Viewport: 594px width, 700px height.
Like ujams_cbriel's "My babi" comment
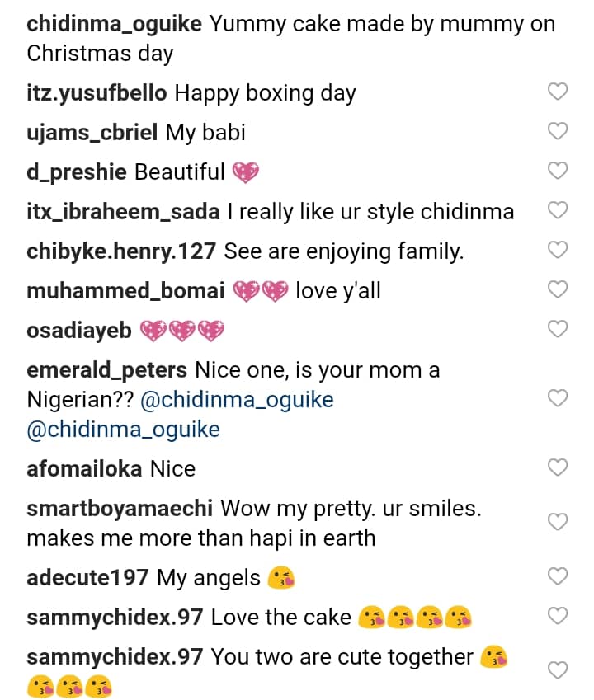click(559, 132)
